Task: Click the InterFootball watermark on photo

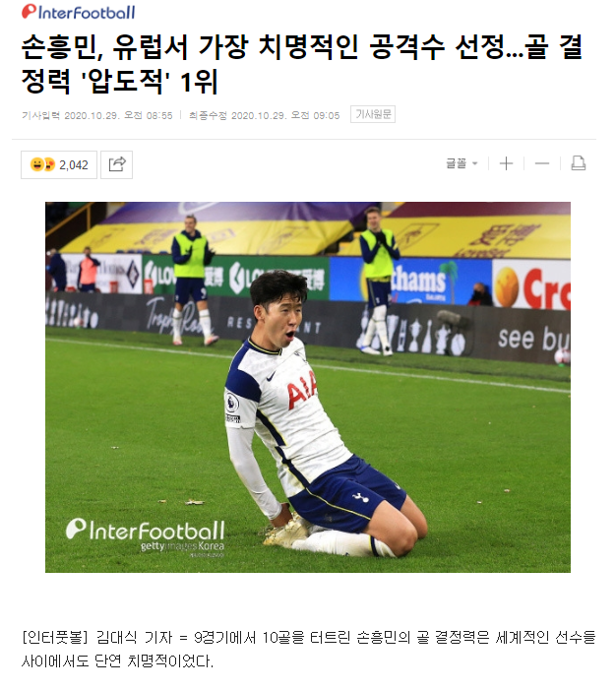Action: tap(146, 530)
